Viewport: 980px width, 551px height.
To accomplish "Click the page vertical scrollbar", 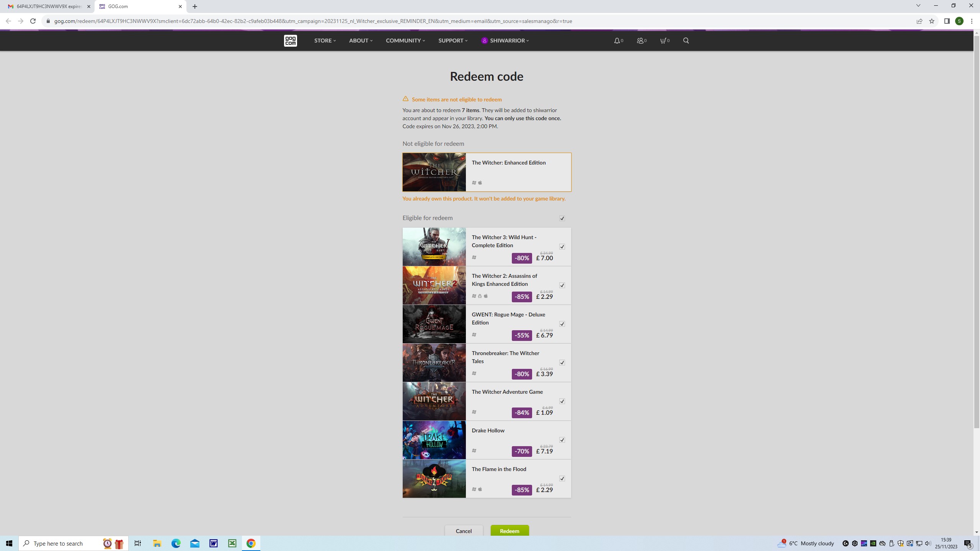I will 976,230.
